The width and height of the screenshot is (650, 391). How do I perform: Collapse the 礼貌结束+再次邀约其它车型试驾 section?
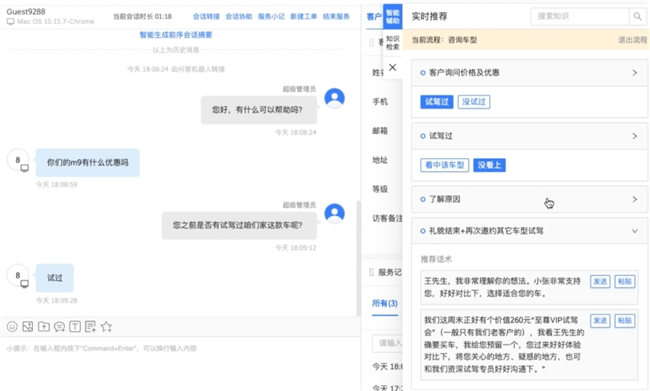(635, 231)
